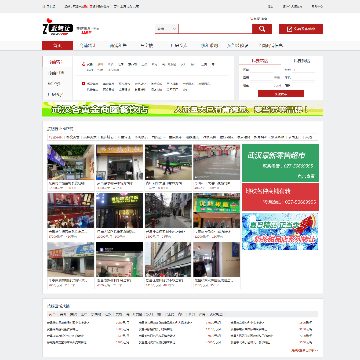Open the blue ice-themed advertisement banner

(x=280, y=231)
